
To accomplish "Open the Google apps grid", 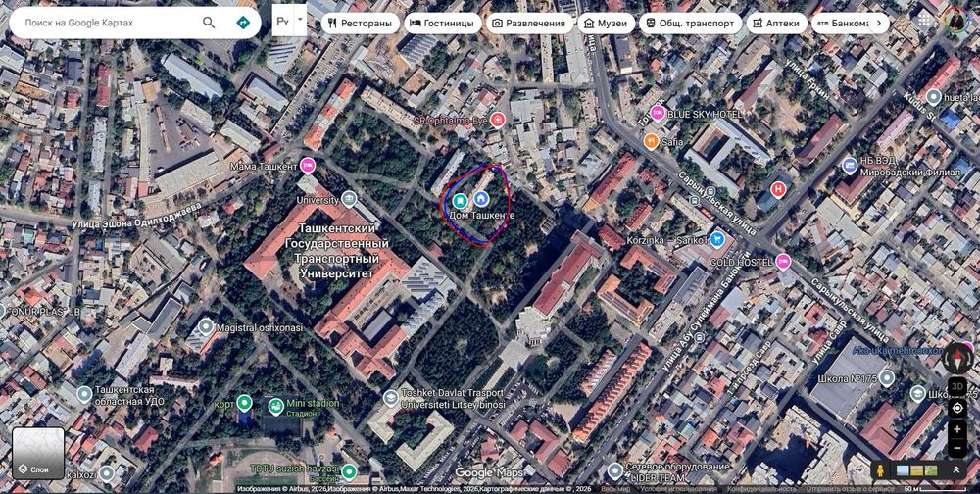I will point(926,19).
